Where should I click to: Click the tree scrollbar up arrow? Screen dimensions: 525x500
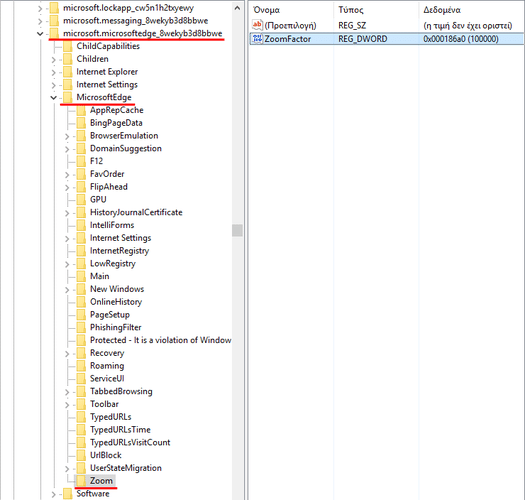click(x=237, y=8)
